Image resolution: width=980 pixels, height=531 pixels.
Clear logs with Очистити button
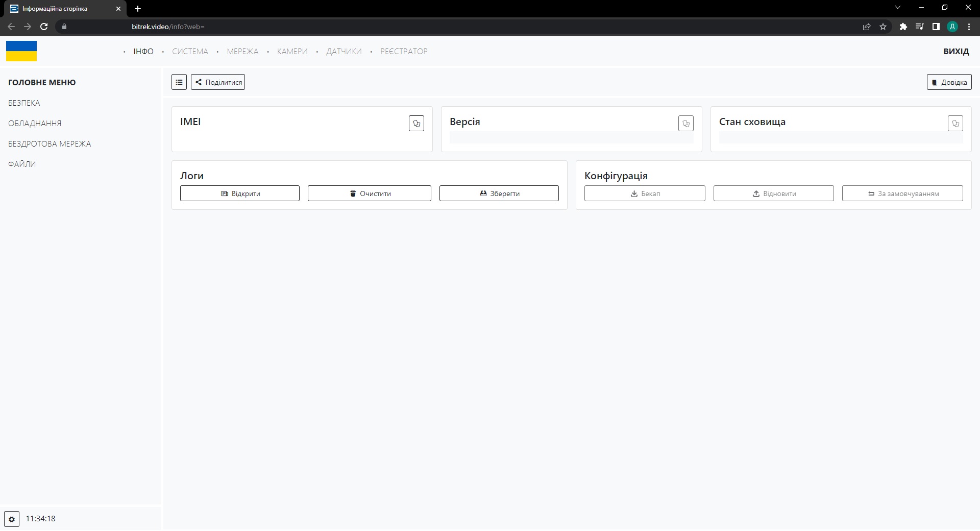370,194
